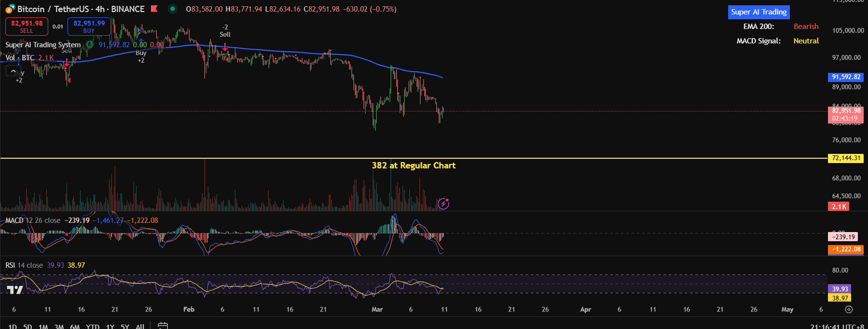
Task: Collapse the indicator legend with the chevron
Action: click(13, 71)
